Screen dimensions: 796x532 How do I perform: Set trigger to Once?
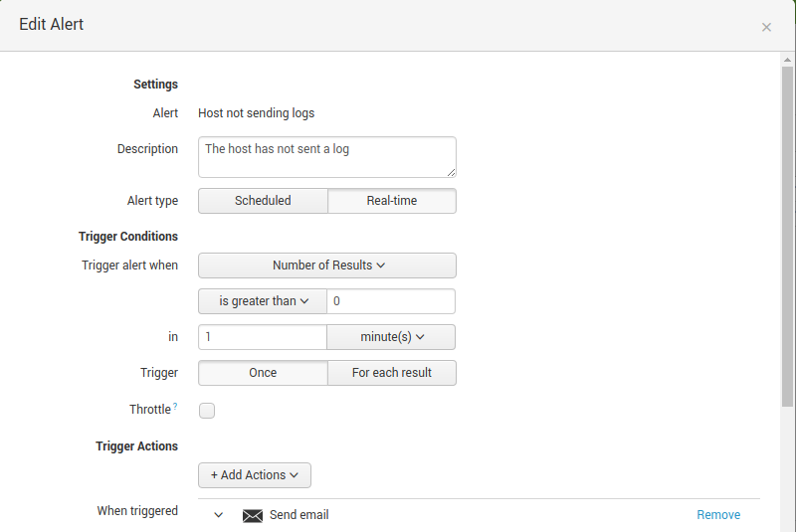(263, 373)
